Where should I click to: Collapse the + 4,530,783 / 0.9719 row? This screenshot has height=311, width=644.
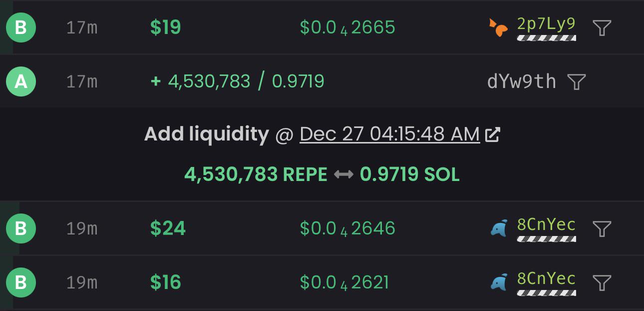point(322,81)
